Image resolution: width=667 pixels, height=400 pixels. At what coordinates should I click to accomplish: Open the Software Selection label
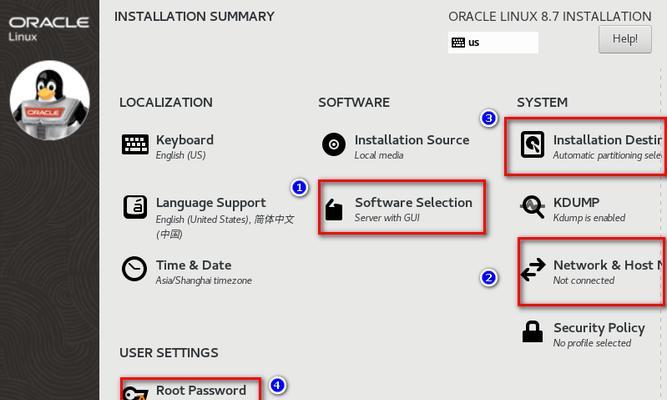point(413,202)
